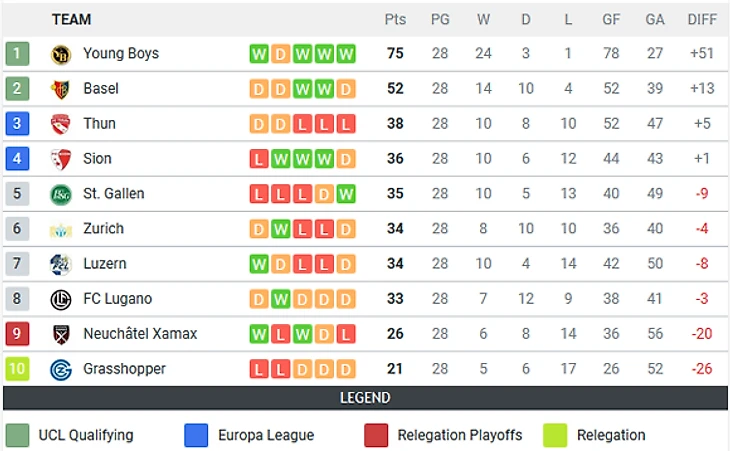Click the Basel club crest icon
Viewport: 730px width, 451px height.
pyautogui.click(x=61, y=89)
